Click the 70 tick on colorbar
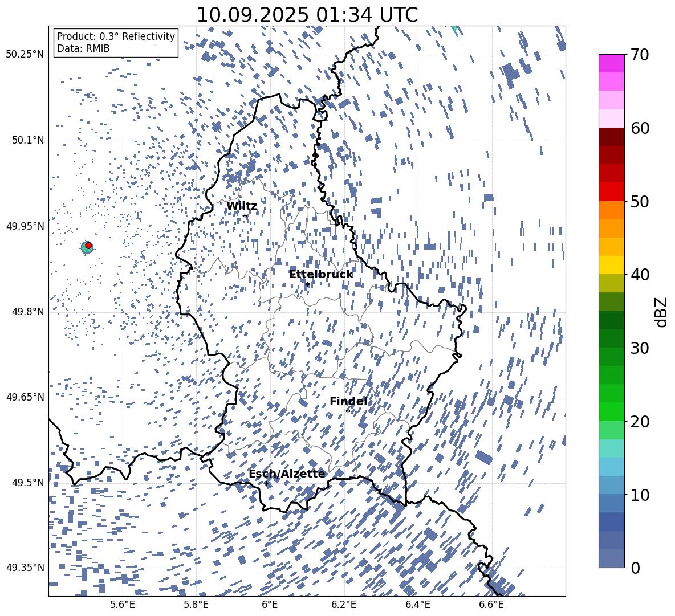Image resolution: width=675 pixels, height=616 pixels. [640, 55]
